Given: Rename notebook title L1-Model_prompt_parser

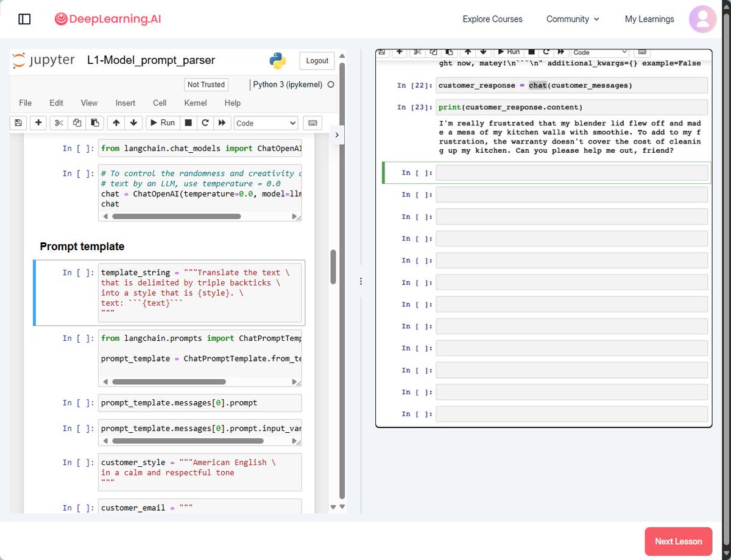Looking at the screenshot, I should [x=151, y=60].
